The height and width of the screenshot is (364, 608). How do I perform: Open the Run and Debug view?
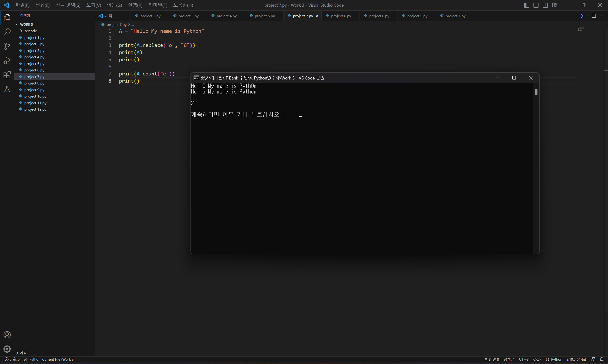pyautogui.click(x=7, y=60)
